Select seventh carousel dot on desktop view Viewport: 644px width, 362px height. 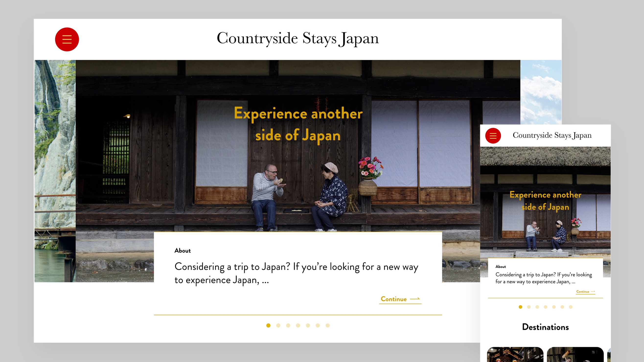pos(327,325)
